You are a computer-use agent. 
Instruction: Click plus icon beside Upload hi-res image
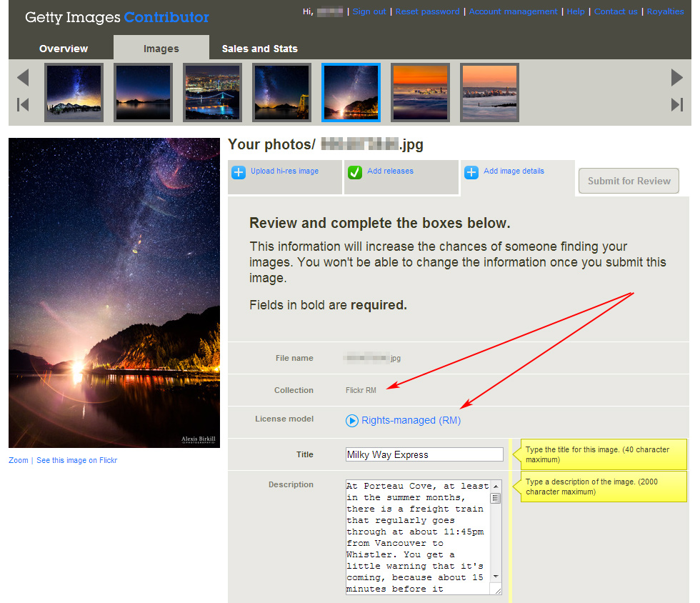tap(239, 172)
